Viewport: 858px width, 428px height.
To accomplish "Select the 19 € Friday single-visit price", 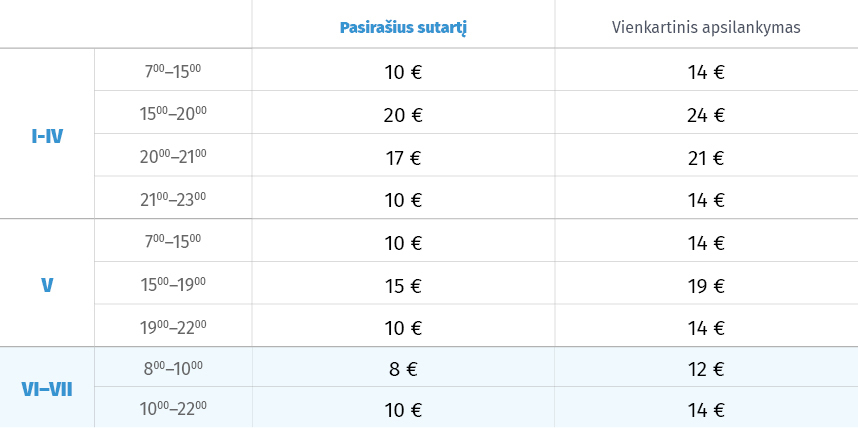I will pos(706,286).
